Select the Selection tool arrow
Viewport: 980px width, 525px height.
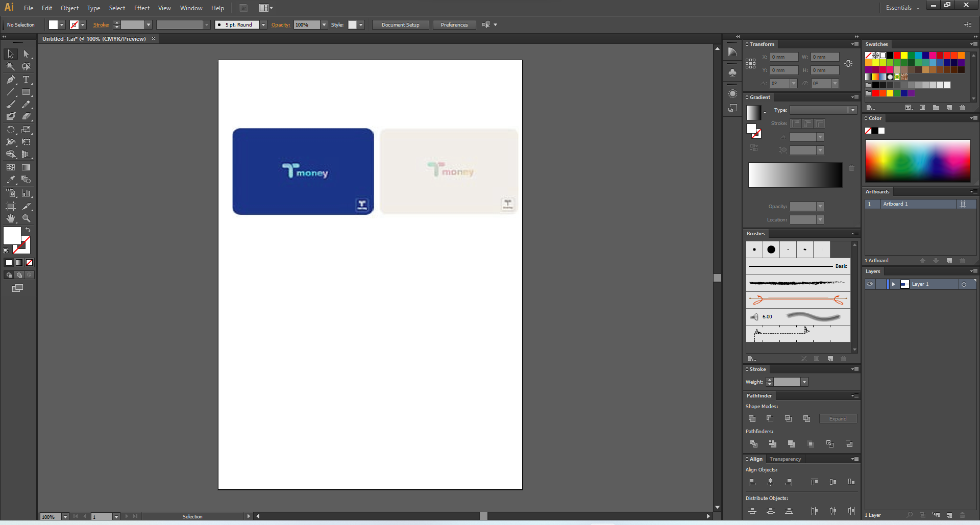pyautogui.click(x=11, y=54)
